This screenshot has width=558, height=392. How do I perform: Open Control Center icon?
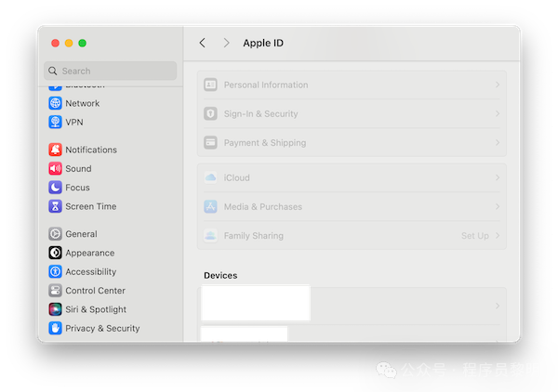pyautogui.click(x=55, y=291)
